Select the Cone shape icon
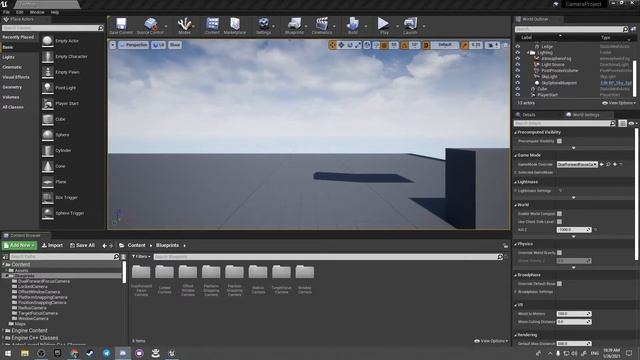The image size is (640, 360). 48,166
